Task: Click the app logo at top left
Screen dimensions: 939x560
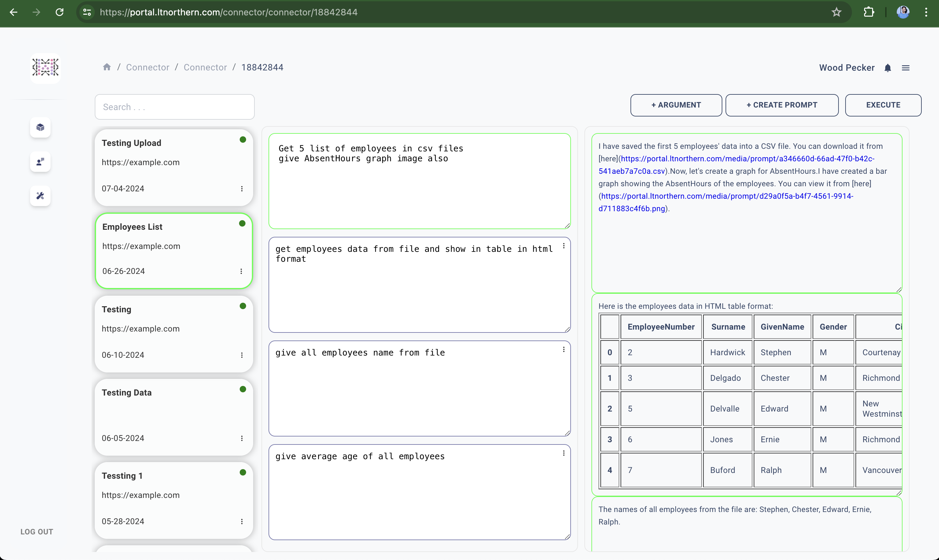Action: pyautogui.click(x=45, y=68)
